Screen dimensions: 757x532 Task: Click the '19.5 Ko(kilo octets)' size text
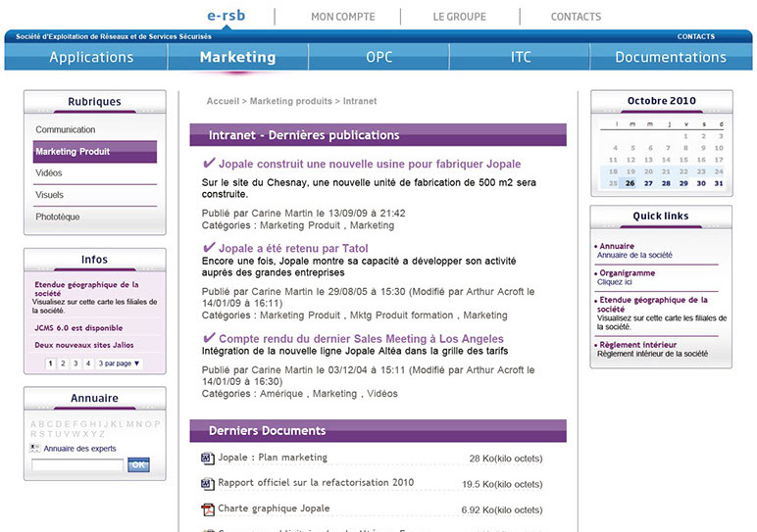pos(502,484)
